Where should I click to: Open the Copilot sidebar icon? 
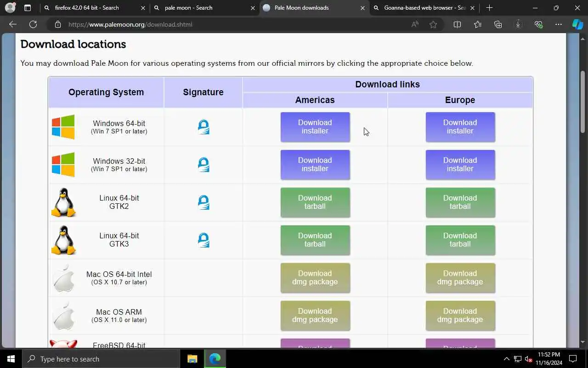[577, 24]
